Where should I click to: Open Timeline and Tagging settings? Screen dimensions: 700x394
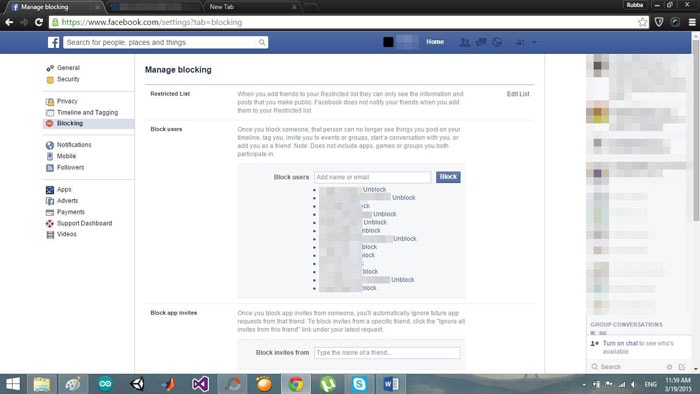point(88,112)
